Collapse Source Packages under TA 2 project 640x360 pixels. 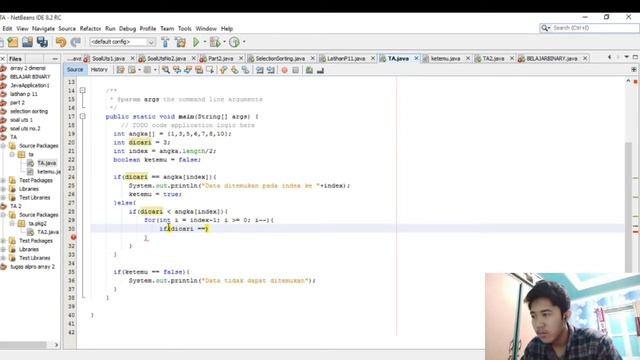coord(3,215)
